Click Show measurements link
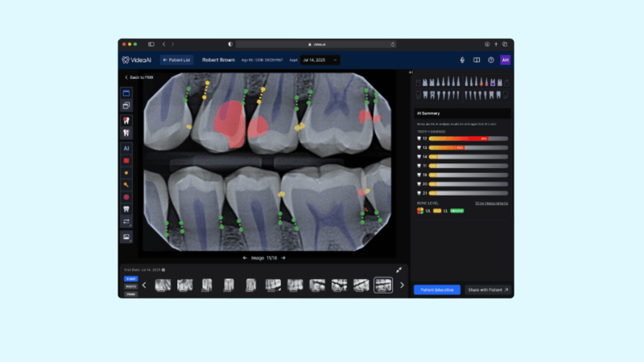 [492, 204]
